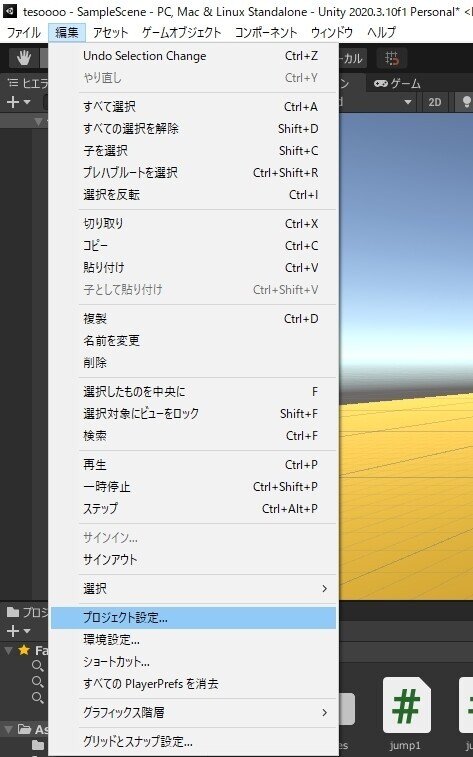The width and height of the screenshot is (473, 757).
Task: Choose すべて選択 menu entry
Action: 193,107
